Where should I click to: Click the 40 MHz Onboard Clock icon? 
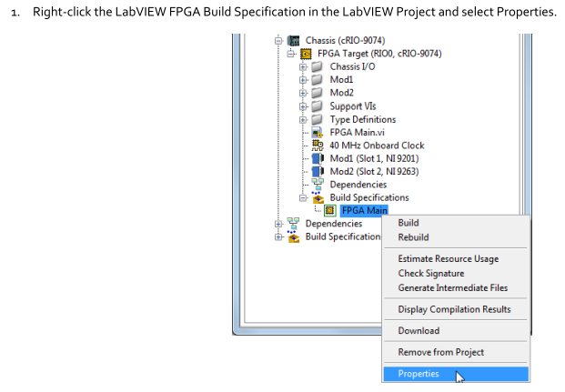pyautogui.click(x=318, y=146)
